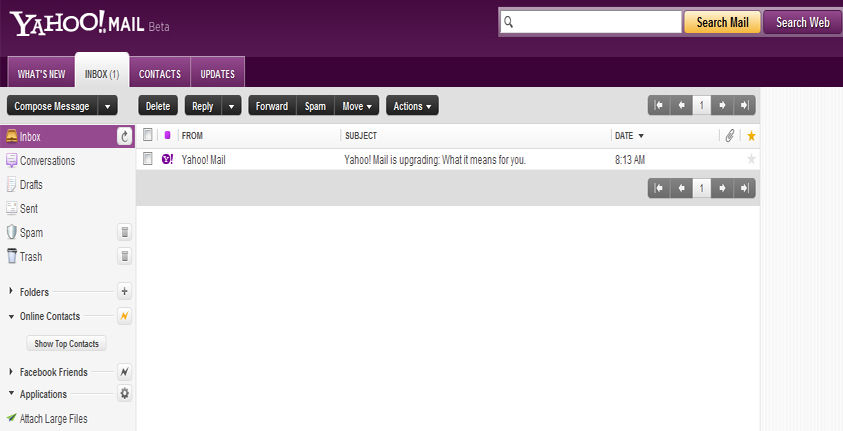
Task: Go to previous page in top pager
Action: coord(681,105)
